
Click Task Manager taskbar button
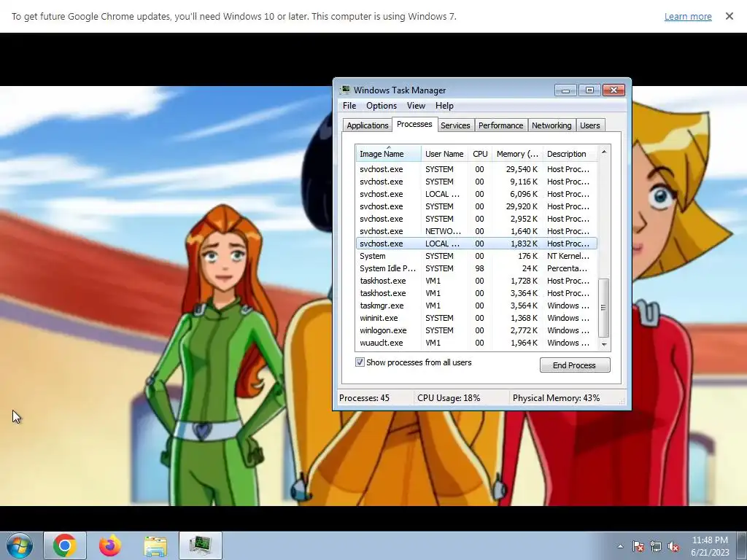(201, 545)
